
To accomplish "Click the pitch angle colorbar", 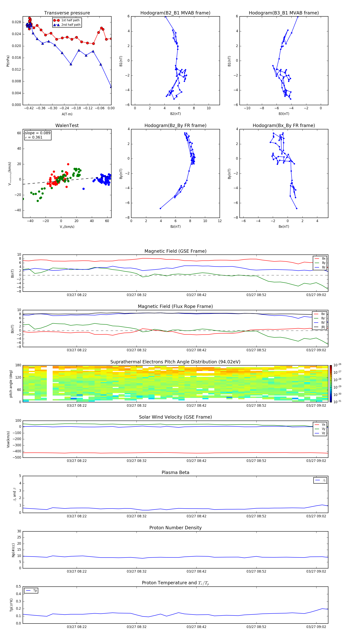I will [331, 384].
